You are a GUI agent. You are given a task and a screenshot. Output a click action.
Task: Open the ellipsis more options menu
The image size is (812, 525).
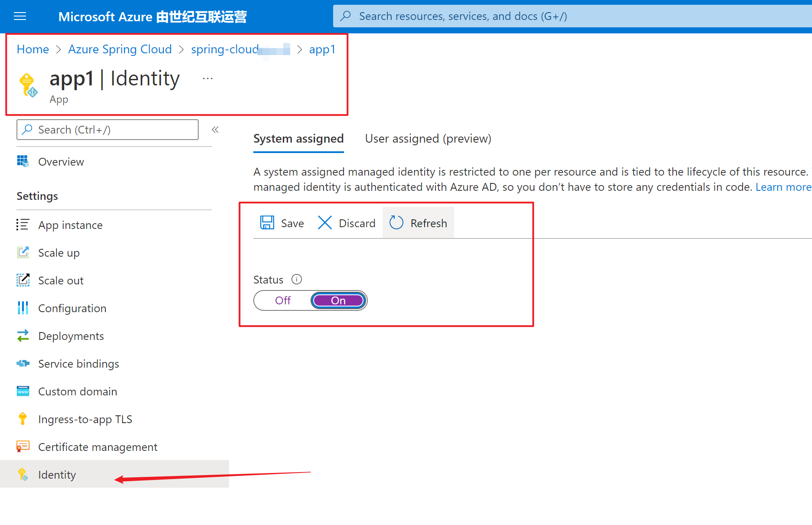(208, 78)
